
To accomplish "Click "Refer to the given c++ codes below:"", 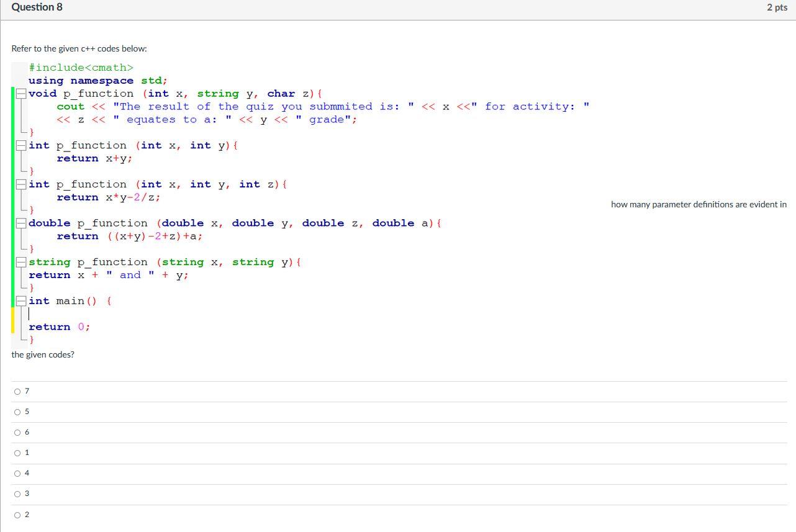I will coord(79,48).
